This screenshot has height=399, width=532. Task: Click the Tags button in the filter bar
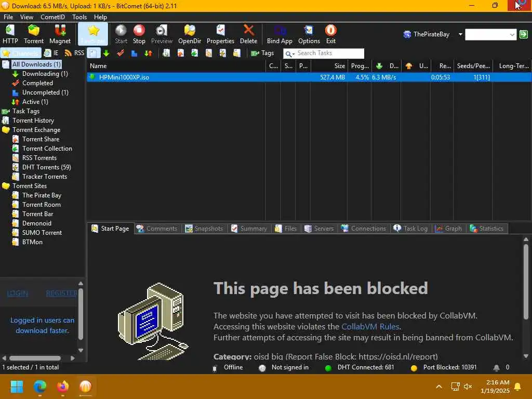tap(262, 54)
